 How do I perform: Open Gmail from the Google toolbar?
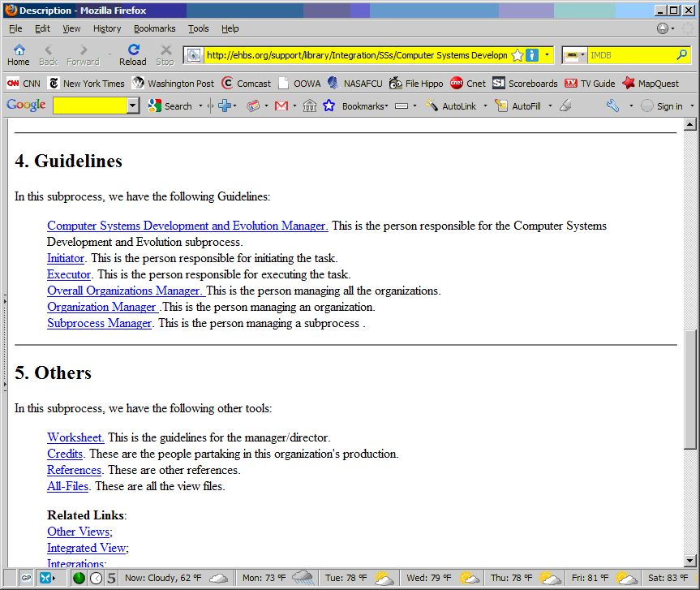[x=281, y=106]
